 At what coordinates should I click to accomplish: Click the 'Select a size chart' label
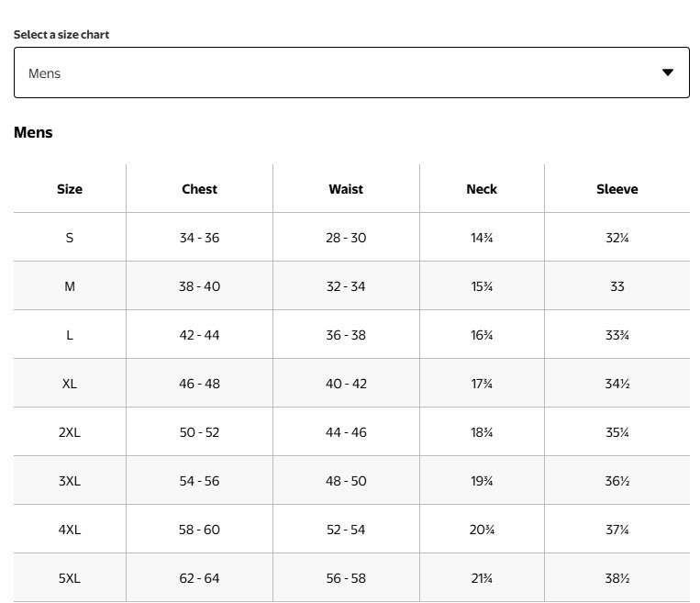pyautogui.click(x=61, y=35)
